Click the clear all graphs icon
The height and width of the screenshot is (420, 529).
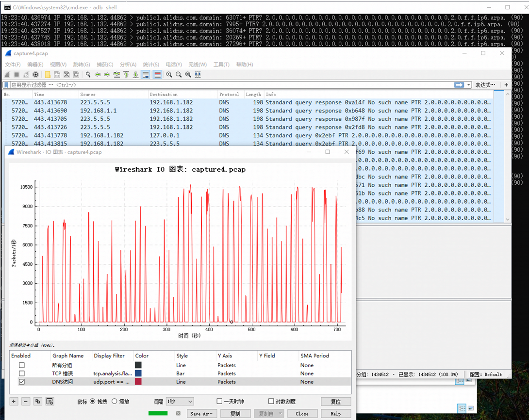(x=50, y=402)
